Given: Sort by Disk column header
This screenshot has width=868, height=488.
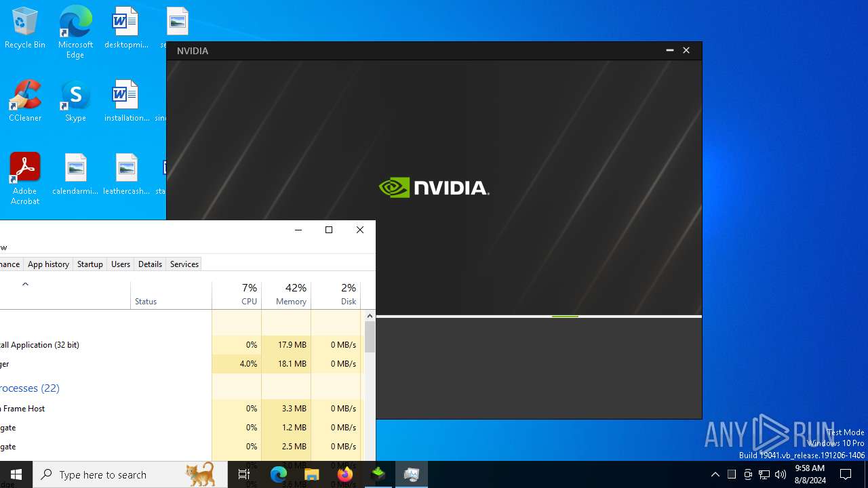Looking at the screenshot, I should [x=336, y=295].
